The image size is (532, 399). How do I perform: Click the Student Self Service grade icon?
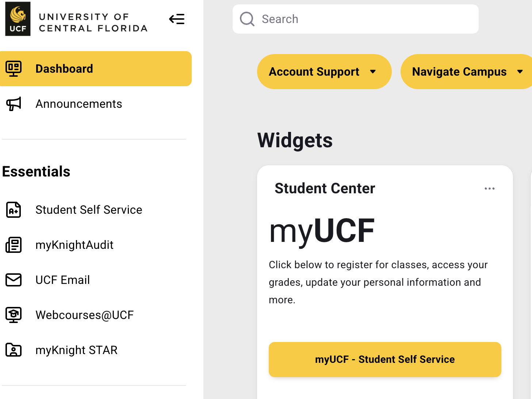pyautogui.click(x=14, y=210)
